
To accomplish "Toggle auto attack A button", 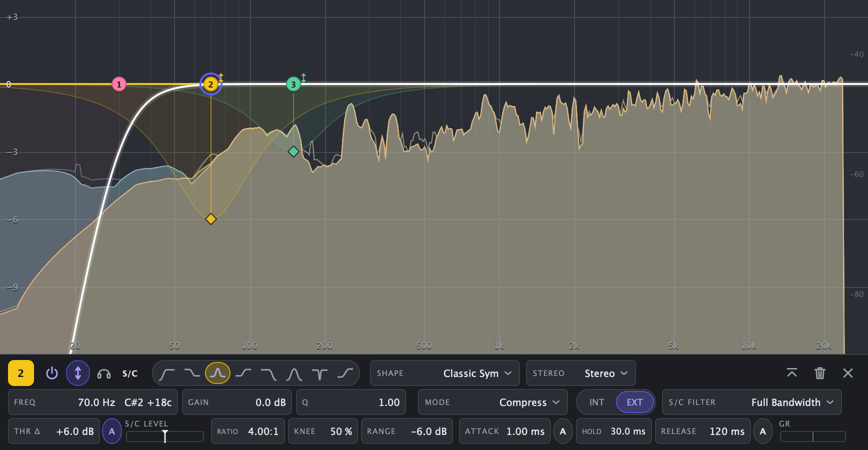I will pyautogui.click(x=563, y=431).
